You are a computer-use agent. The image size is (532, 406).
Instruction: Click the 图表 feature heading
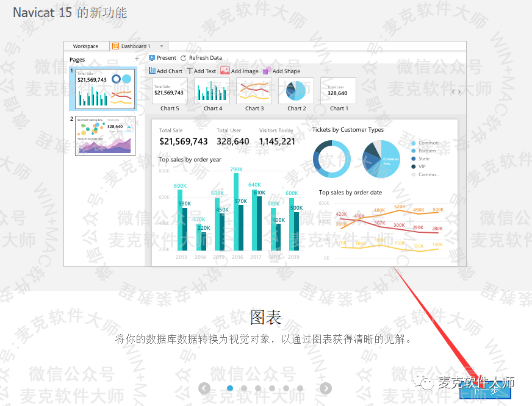pos(265,317)
